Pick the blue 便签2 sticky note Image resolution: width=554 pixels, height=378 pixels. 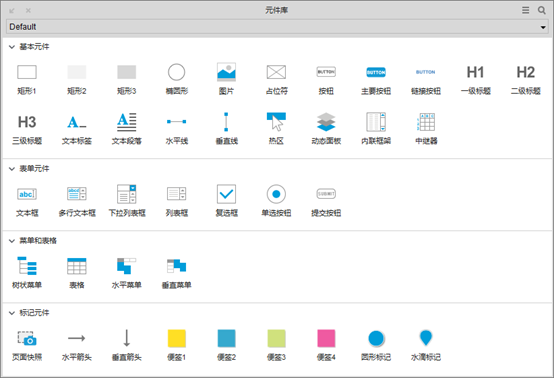point(226,345)
